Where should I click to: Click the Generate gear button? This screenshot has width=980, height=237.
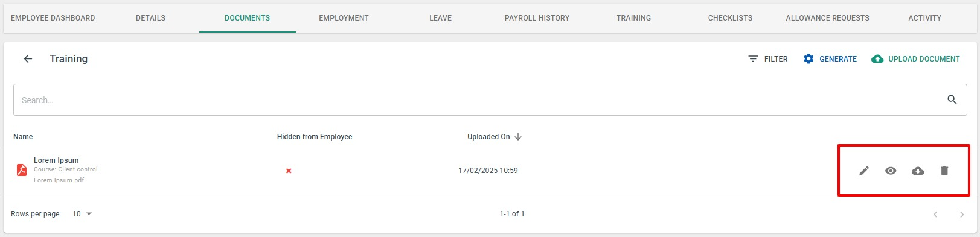(x=830, y=58)
